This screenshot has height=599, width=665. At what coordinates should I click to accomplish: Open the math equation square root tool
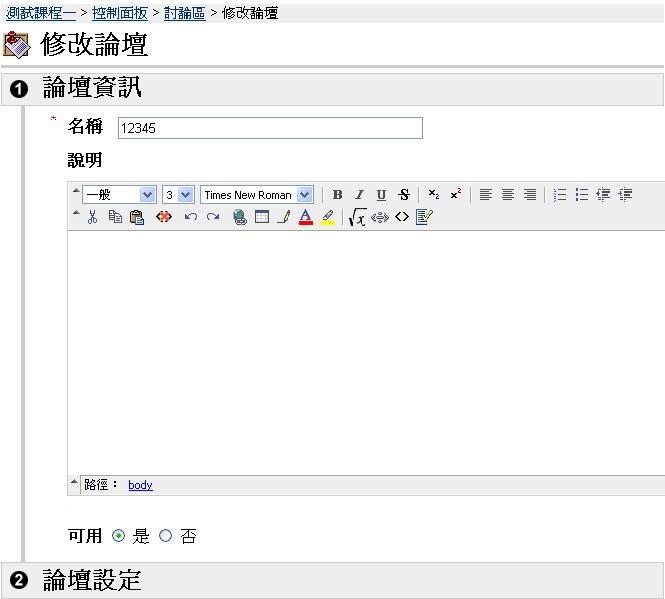click(x=357, y=217)
